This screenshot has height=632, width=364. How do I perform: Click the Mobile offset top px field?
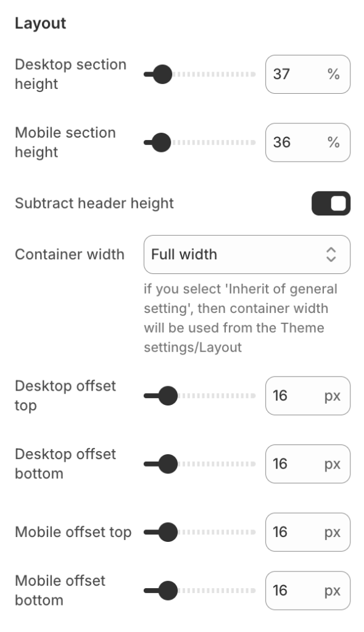(308, 532)
